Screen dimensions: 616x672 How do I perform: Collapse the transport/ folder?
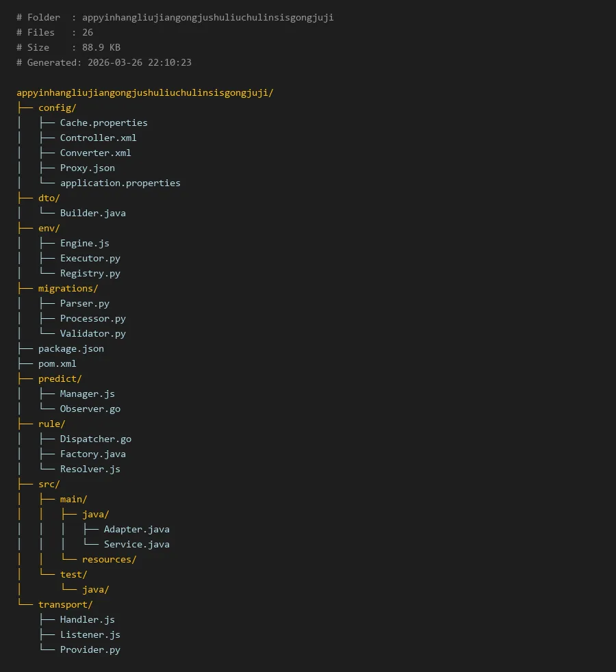[x=65, y=604]
